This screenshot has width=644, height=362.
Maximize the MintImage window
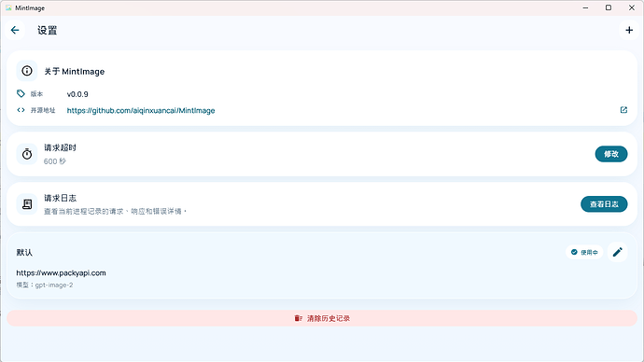click(609, 7)
